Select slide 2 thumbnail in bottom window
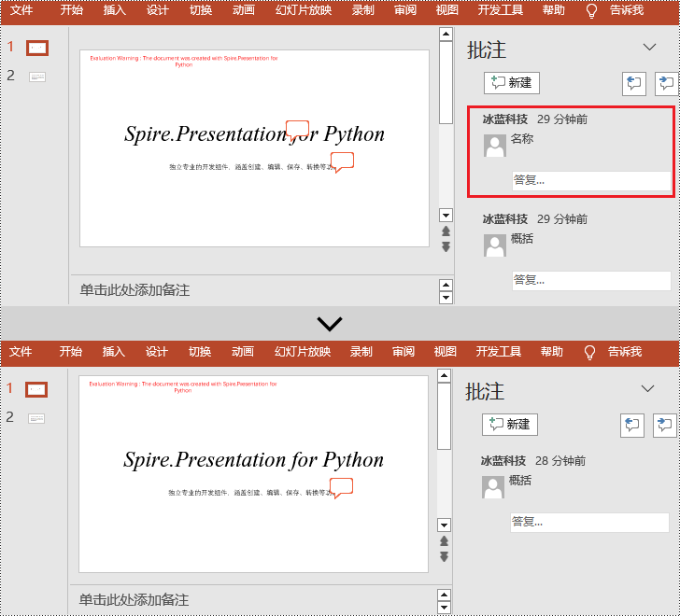This screenshot has height=616, width=680. (36, 418)
